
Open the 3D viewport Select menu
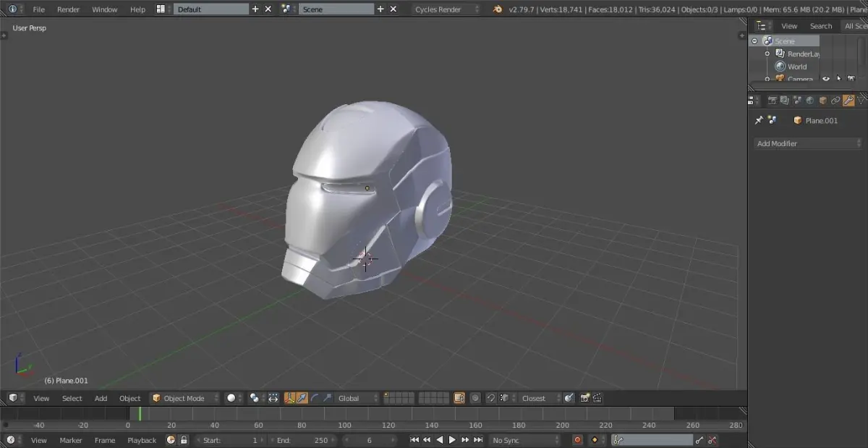(72, 398)
